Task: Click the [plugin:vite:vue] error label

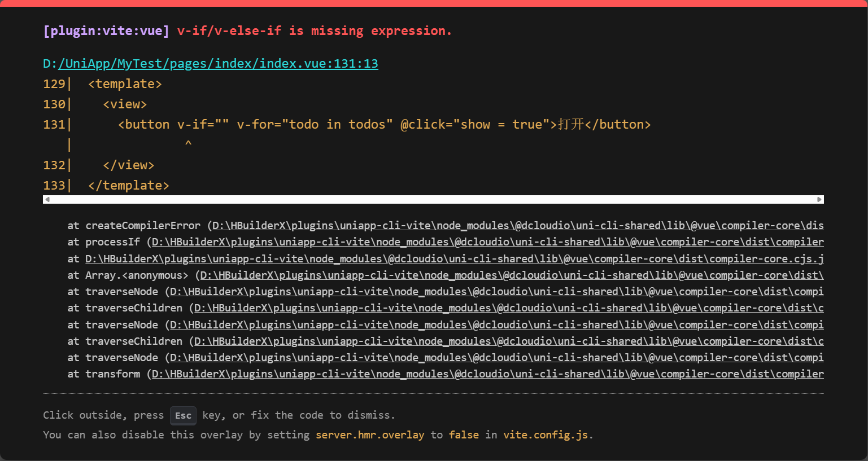Action: point(106,31)
